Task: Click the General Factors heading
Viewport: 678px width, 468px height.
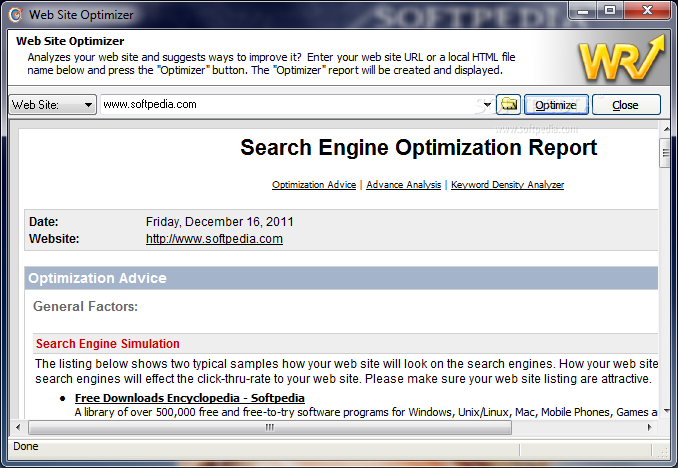Action: 86,306
